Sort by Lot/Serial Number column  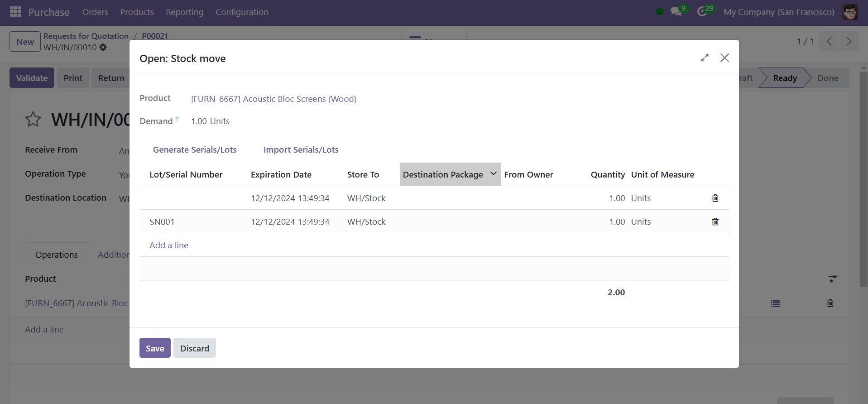[x=186, y=174]
